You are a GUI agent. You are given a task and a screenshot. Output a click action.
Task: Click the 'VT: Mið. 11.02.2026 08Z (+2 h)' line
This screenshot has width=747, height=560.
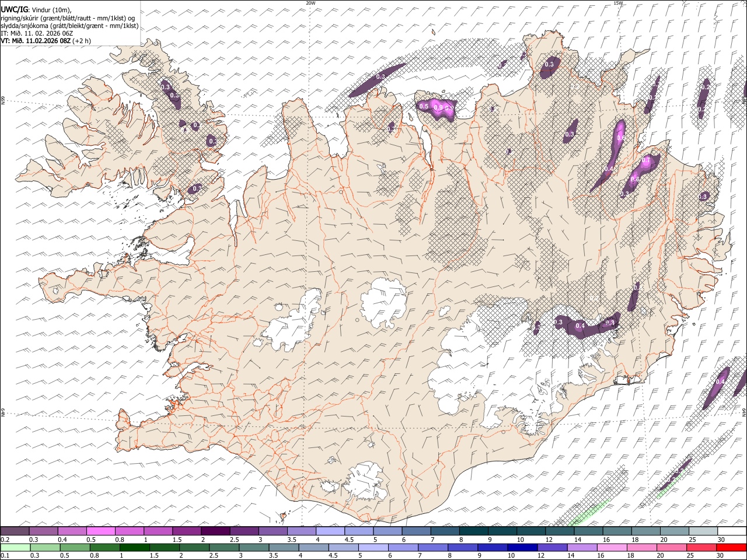[46, 41]
